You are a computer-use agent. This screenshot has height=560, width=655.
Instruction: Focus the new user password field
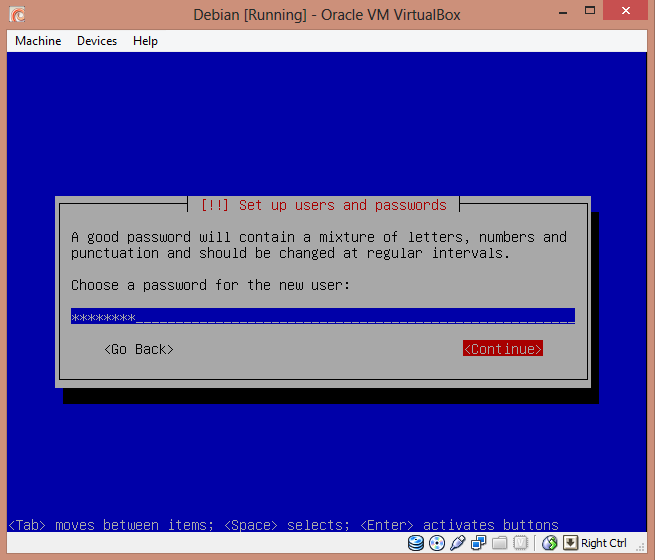click(323, 316)
